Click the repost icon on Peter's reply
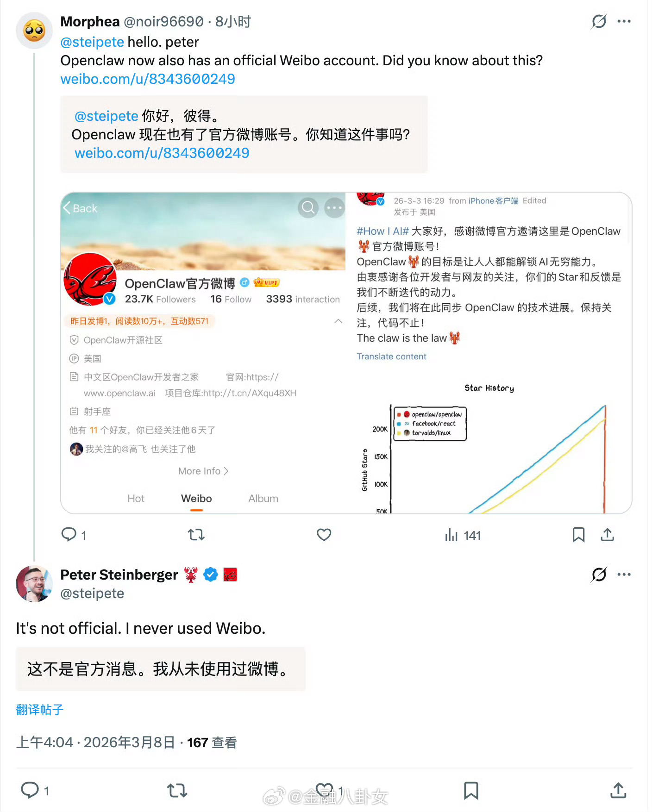The width and height of the screenshot is (652, 812). tap(177, 791)
